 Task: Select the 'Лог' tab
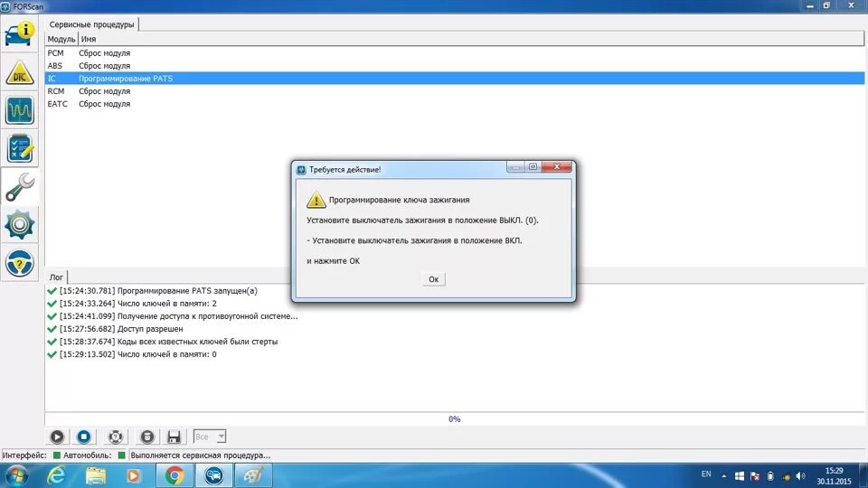pos(56,277)
